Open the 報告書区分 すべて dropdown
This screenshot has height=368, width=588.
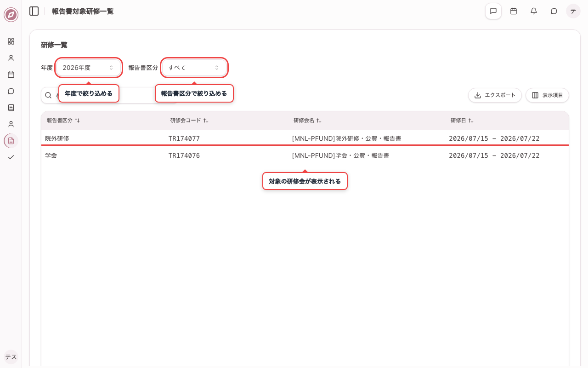tap(194, 68)
